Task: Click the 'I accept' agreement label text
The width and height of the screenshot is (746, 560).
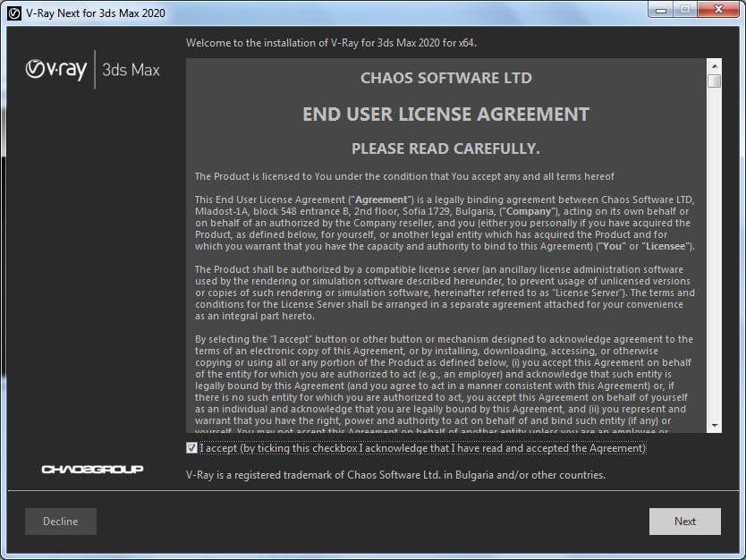Action: coord(422,448)
